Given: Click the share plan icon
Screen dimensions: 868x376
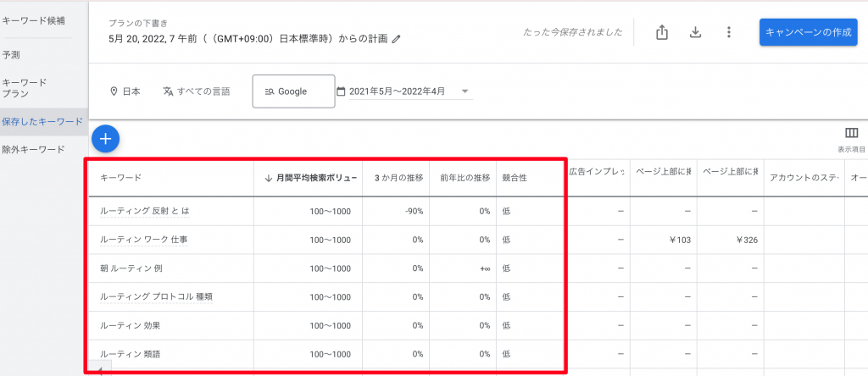Looking at the screenshot, I should (x=662, y=32).
